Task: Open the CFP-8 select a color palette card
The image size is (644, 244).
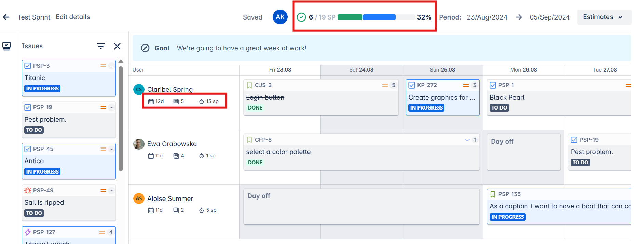Action: coord(361,152)
